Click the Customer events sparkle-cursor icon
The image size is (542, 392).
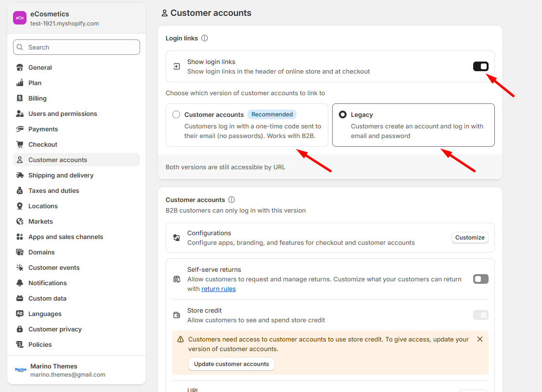(x=20, y=267)
